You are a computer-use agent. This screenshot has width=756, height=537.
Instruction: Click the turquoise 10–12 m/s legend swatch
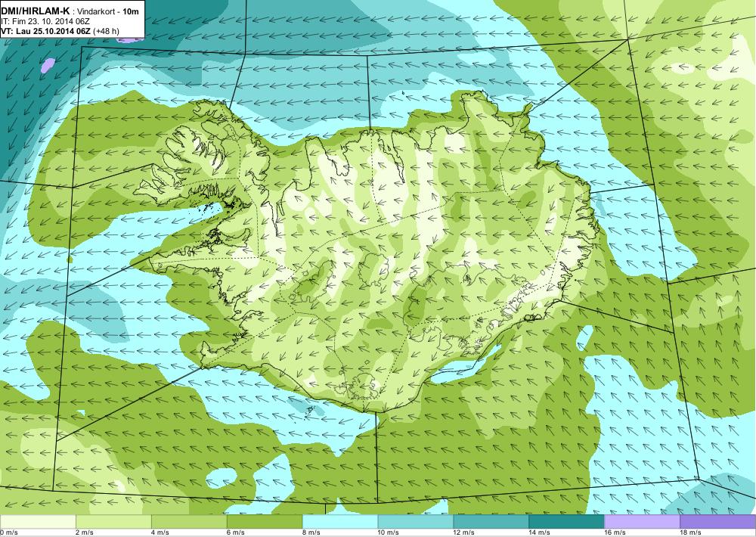tap(416, 522)
